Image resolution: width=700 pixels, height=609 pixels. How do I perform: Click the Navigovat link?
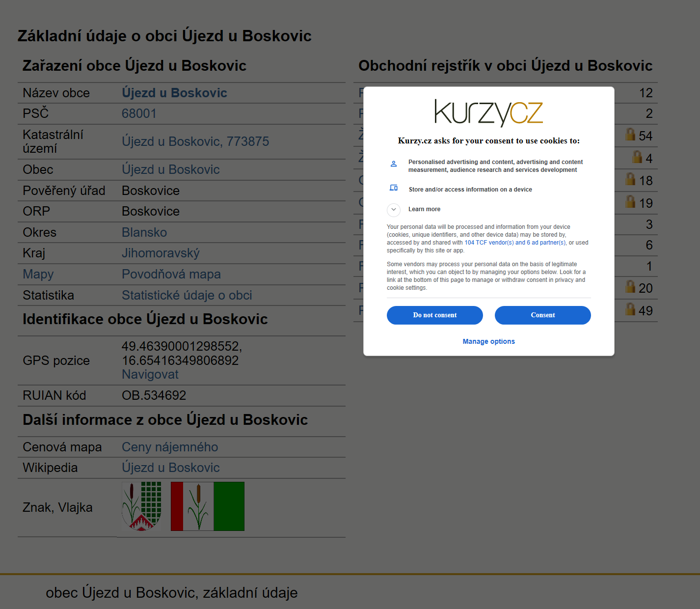tap(150, 375)
